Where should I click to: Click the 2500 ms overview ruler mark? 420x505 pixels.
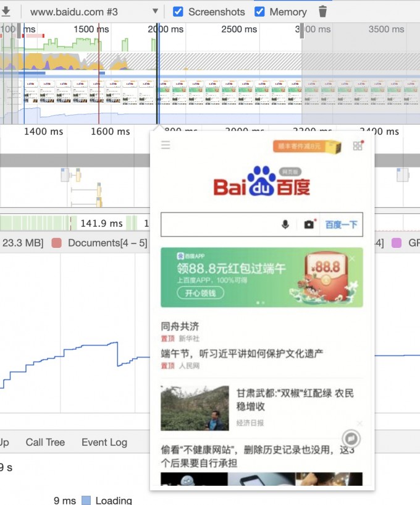click(239, 29)
